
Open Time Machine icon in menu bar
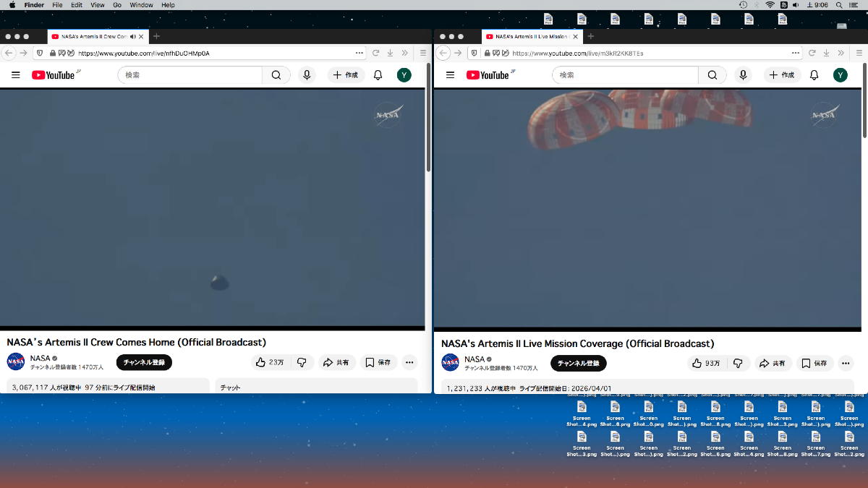tap(744, 5)
